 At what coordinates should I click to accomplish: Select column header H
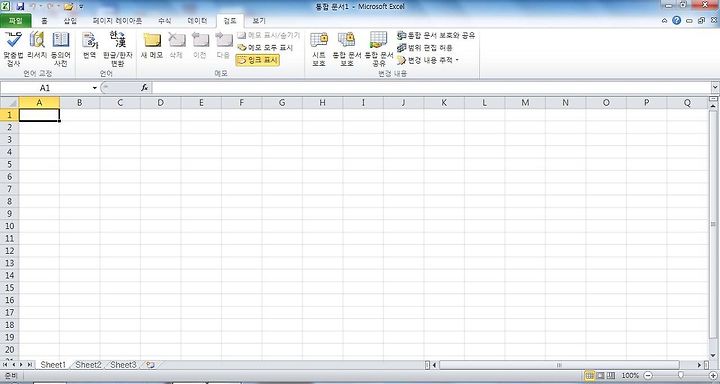[x=322, y=103]
